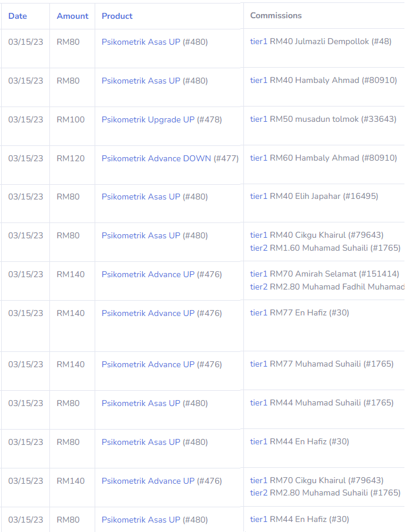The width and height of the screenshot is (405, 532).
Task: Open Psikometrik Advance DOWN product link
Action: point(156,158)
